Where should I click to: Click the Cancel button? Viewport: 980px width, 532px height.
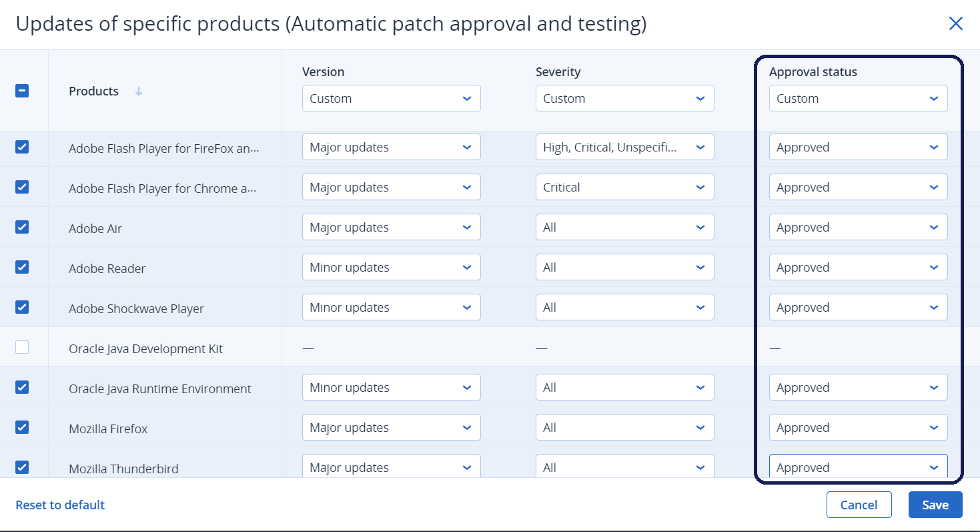pos(859,505)
